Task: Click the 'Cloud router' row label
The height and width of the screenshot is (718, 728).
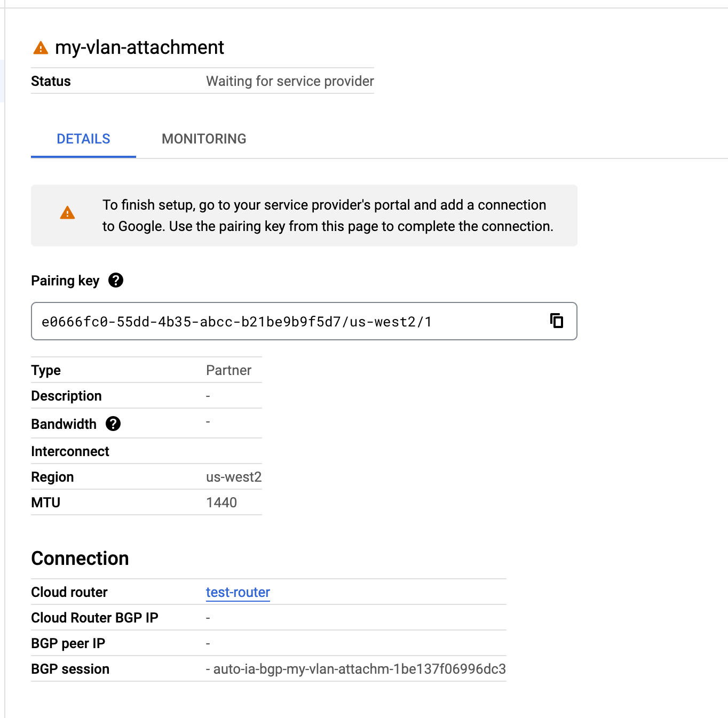Action: [69, 592]
